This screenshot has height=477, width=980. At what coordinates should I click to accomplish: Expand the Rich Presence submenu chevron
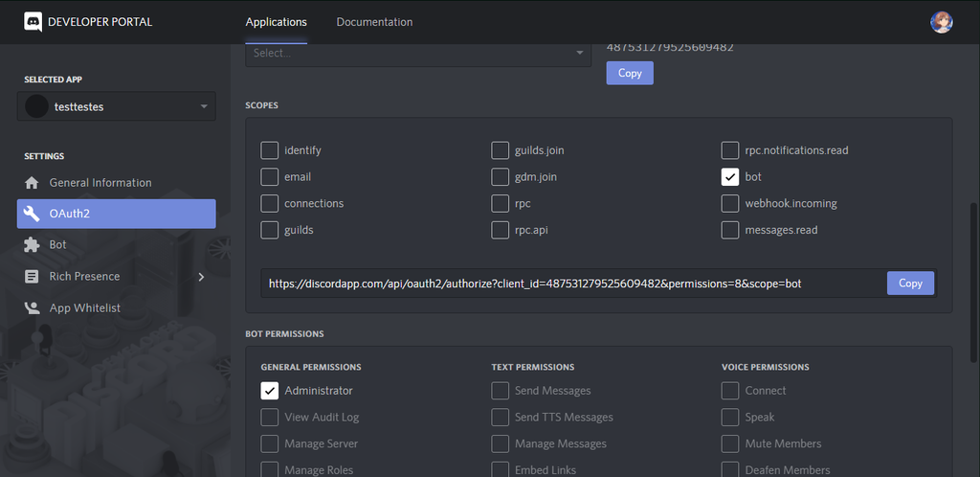(x=201, y=276)
